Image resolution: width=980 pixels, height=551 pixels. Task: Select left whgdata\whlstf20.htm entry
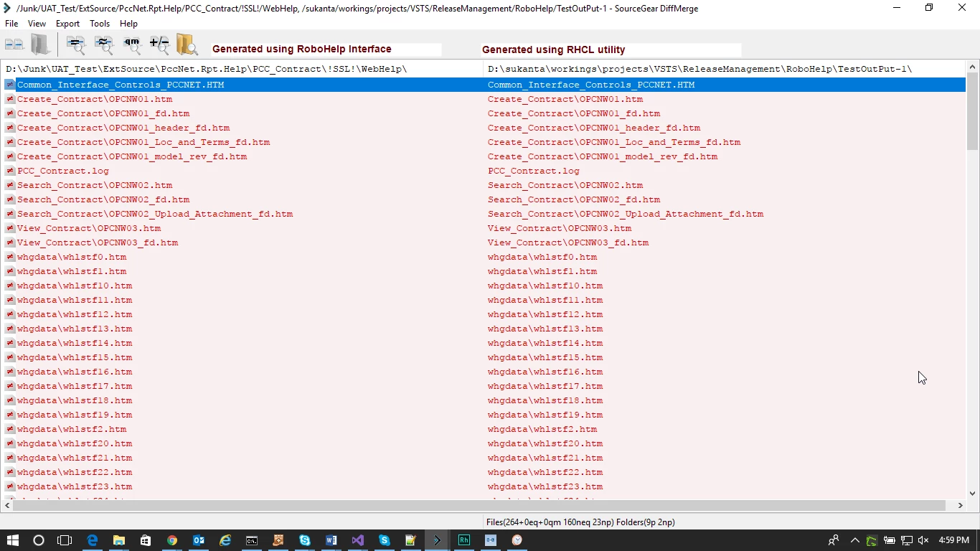point(75,443)
